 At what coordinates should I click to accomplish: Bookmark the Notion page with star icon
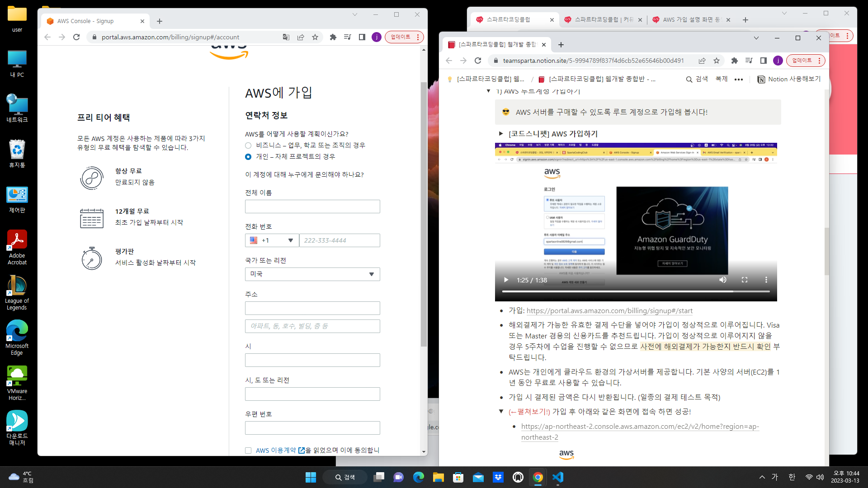pyautogui.click(x=717, y=61)
